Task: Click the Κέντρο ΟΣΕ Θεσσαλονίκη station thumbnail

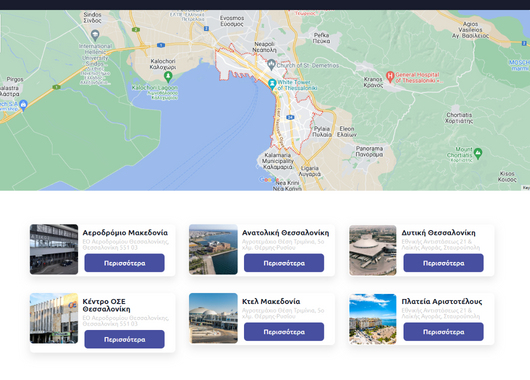Action: 54,318
